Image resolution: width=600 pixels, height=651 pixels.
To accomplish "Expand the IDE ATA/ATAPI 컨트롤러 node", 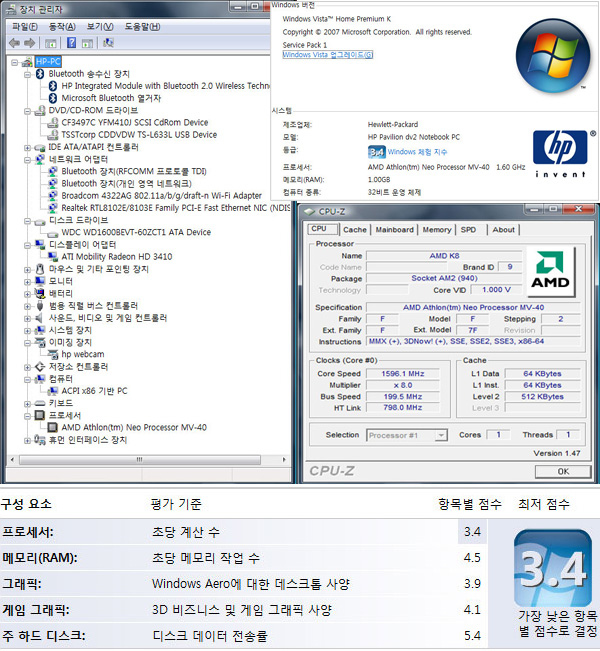I will tap(27, 148).
